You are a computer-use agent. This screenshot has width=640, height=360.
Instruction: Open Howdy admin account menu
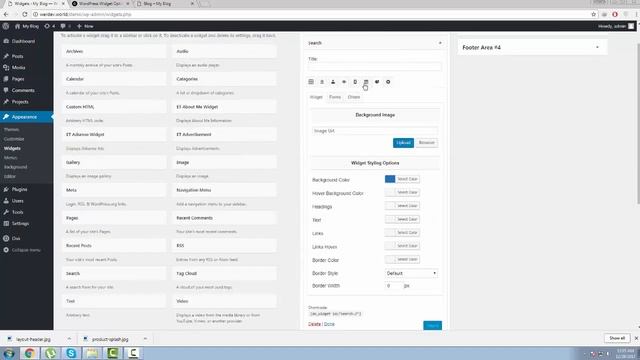point(616,26)
